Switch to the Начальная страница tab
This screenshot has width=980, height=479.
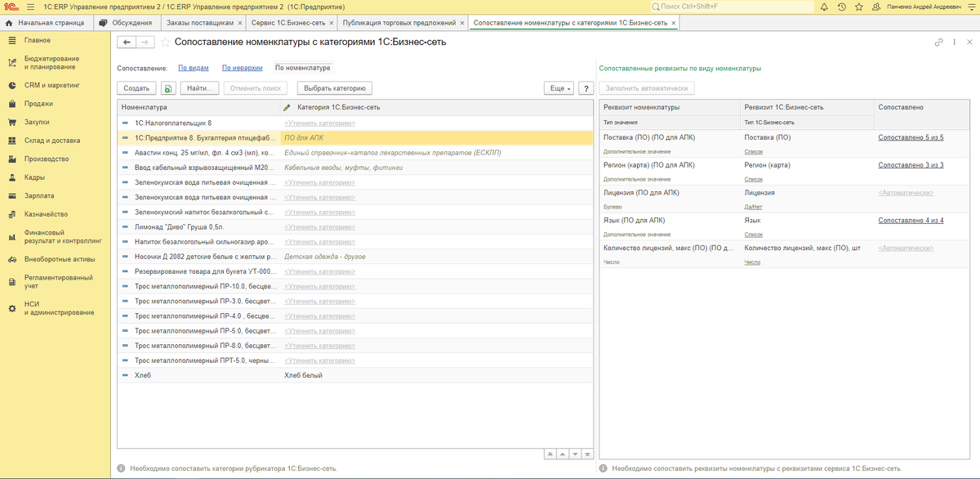pos(47,22)
